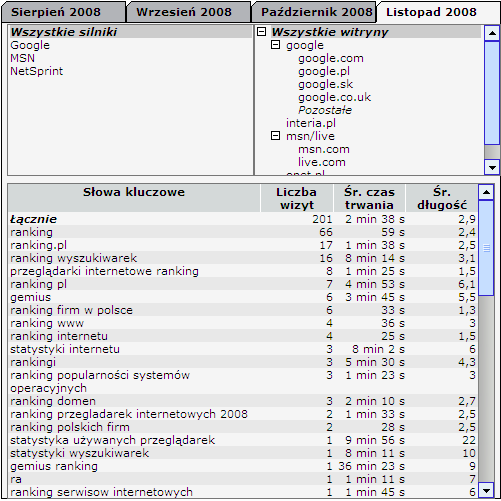Image resolution: width=501 pixels, height=501 pixels.
Task: Pick live.com in the sites tree
Action: pyautogui.click(x=322, y=162)
